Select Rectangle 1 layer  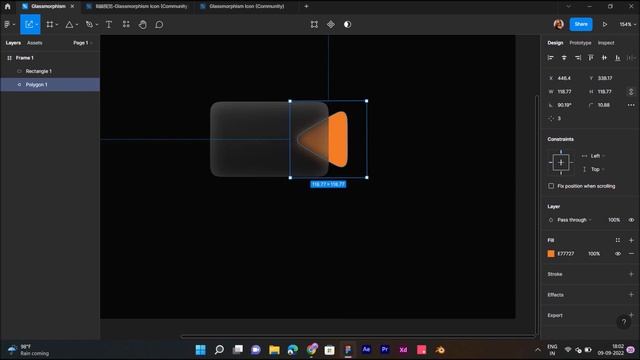tap(50, 71)
